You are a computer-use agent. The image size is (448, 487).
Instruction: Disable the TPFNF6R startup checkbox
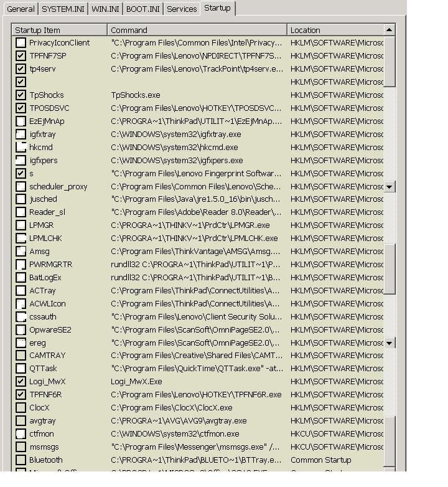pos(21,394)
